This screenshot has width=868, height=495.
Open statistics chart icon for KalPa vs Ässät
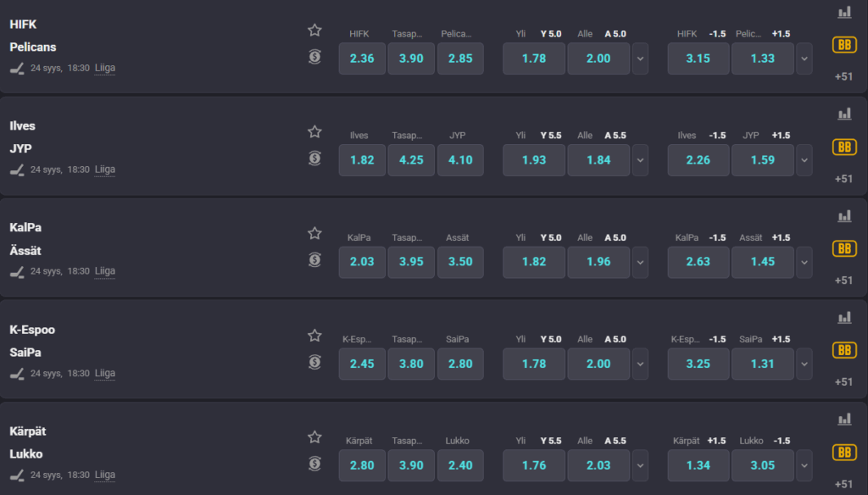[843, 215]
